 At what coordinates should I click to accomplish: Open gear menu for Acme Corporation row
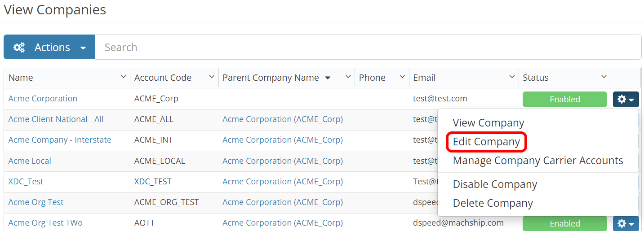pos(626,100)
